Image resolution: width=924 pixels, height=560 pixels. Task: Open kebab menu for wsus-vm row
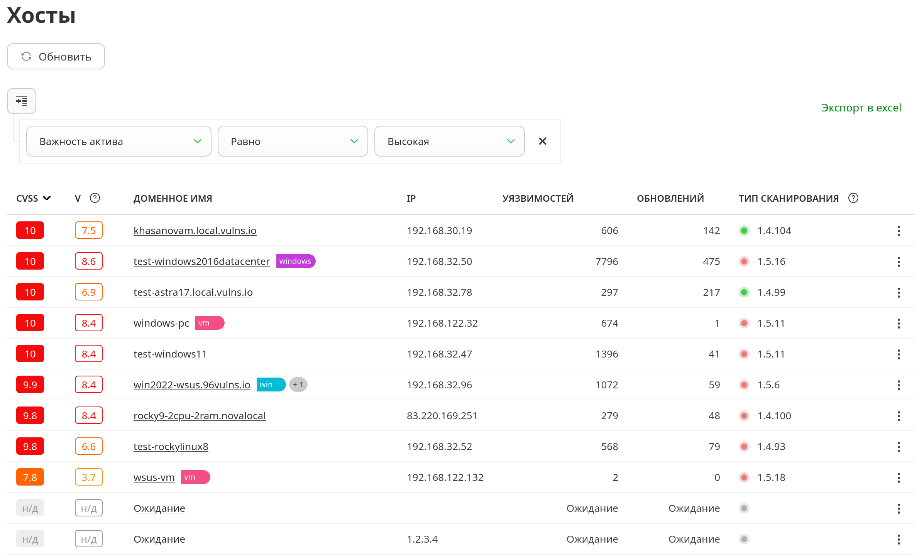pyautogui.click(x=899, y=477)
